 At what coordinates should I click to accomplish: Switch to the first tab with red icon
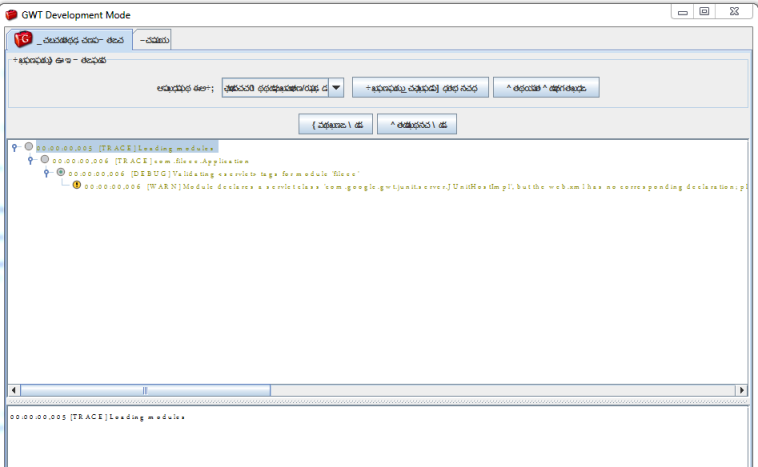tap(68, 39)
